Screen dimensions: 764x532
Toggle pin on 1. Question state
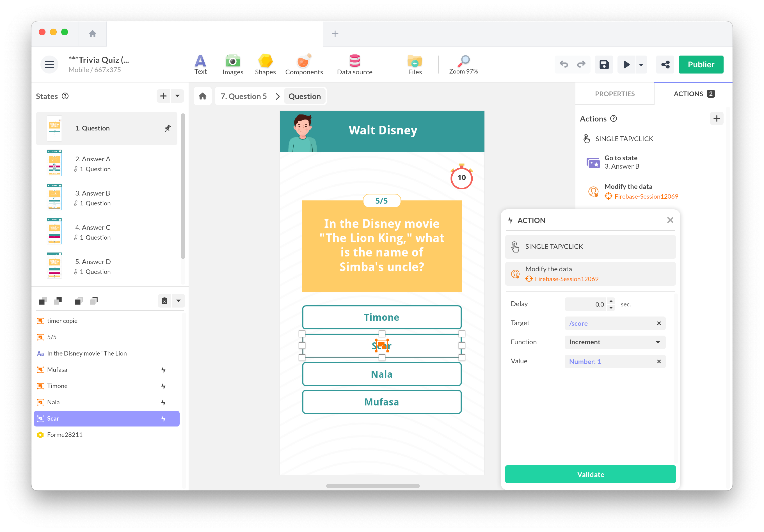[167, 128]
